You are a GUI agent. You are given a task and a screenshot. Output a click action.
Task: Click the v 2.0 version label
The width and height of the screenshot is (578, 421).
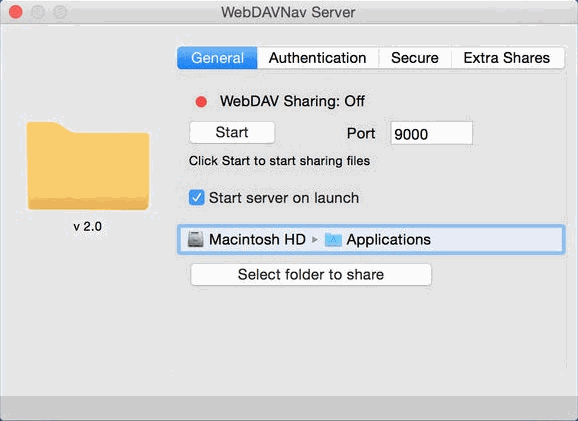87,226
